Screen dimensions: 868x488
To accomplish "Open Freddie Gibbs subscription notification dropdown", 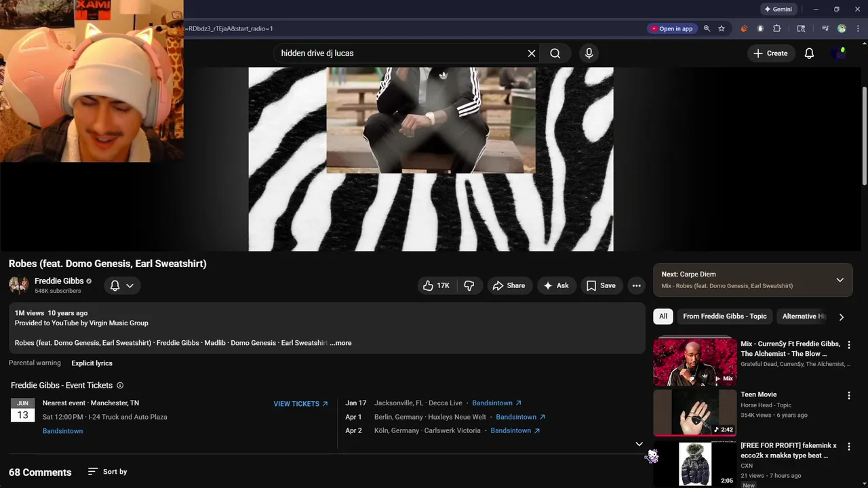I will (122, 286).
